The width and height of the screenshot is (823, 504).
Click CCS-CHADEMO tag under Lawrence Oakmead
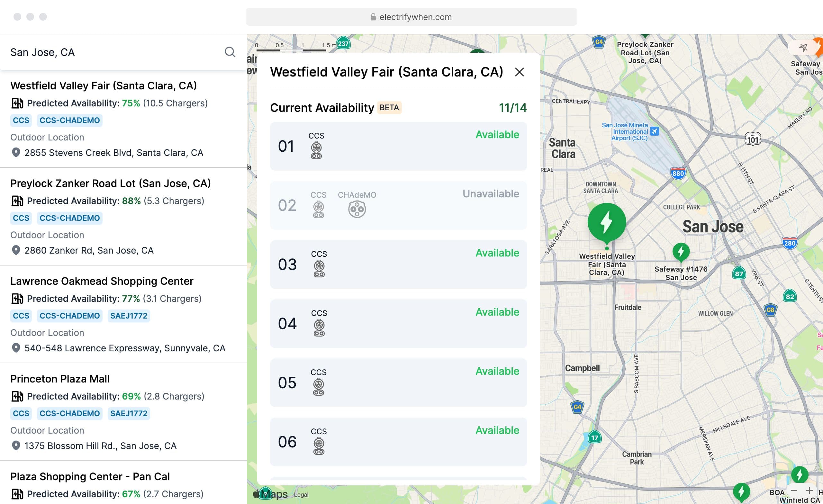[69, 316]
